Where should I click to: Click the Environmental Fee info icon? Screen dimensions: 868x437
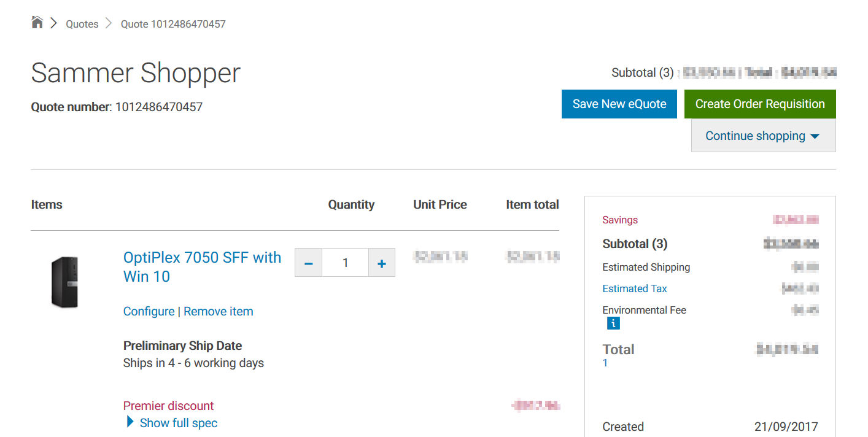coord(613,323)
